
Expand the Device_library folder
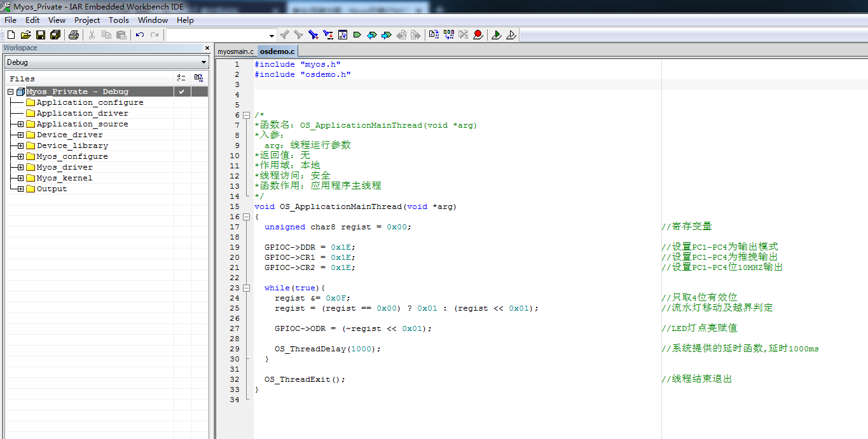coord(20,145)
